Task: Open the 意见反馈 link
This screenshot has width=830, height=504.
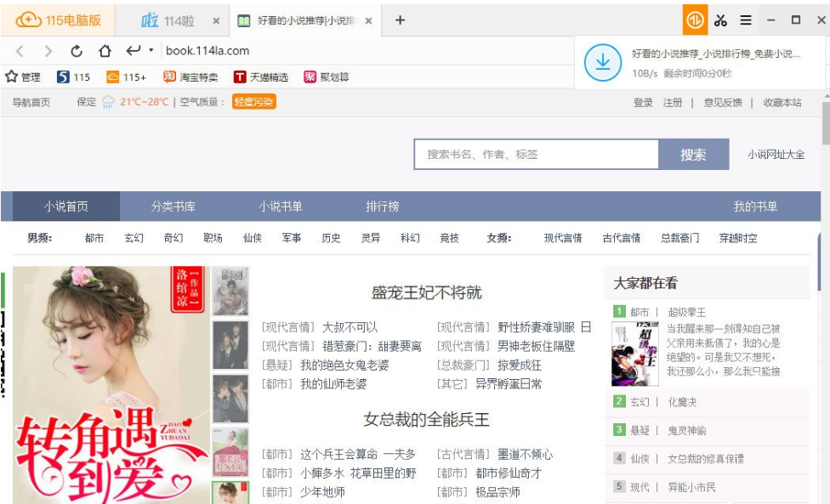Action: point(723,103)
